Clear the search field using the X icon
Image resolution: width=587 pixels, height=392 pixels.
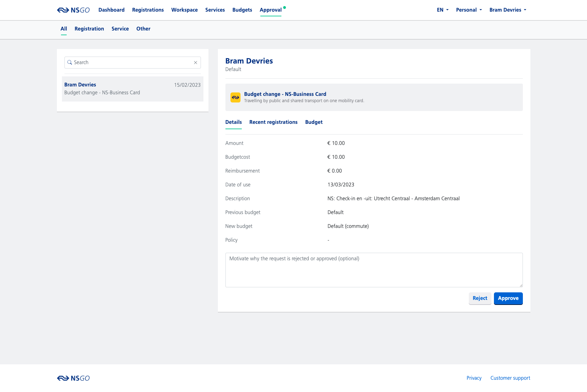(195, 63)
